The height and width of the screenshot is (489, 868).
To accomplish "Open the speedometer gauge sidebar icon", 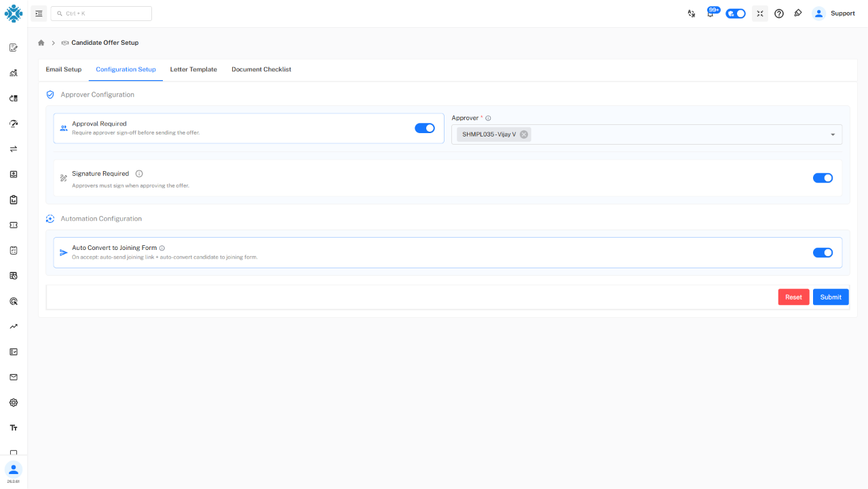I will (x=14, y=124).
